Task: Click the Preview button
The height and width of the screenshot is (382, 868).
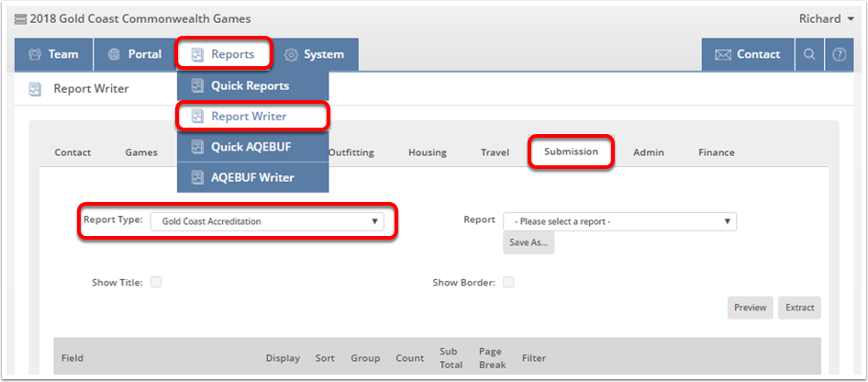Action: point(750,308)
